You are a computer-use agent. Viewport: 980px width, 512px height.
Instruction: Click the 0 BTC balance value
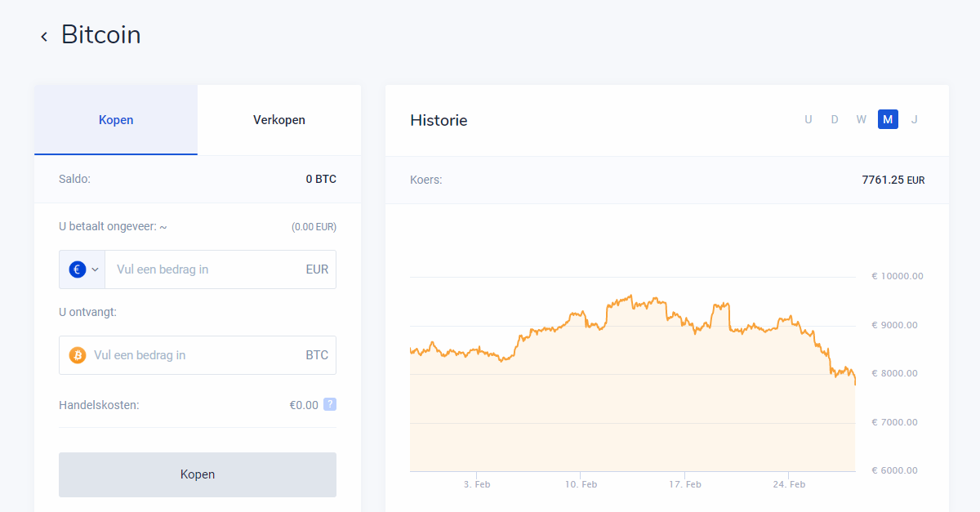point(321,179)
